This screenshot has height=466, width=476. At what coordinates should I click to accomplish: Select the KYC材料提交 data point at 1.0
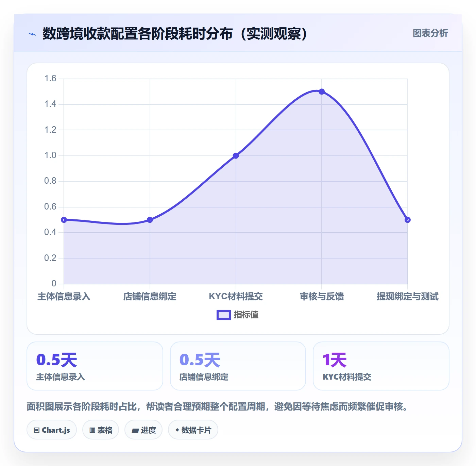click(236, 156)
